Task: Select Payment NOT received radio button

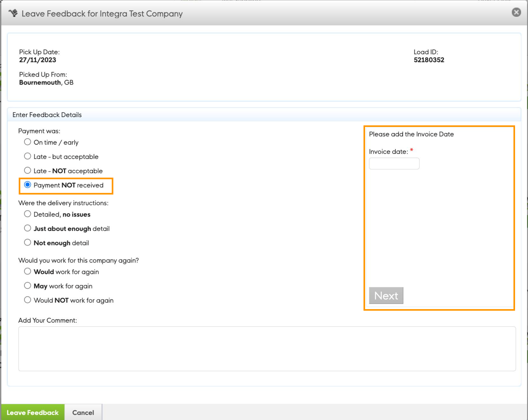Action: (x=27, y=185)
